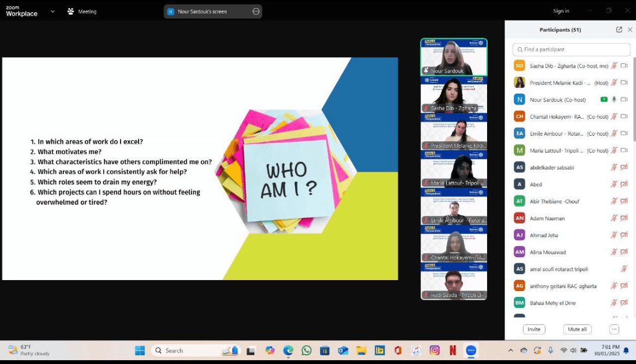Viewport: 636px width, 364px height.
Task: Click the Zoom icon in the taskbar
Action: pyautogui.click(x=471, y=350)
